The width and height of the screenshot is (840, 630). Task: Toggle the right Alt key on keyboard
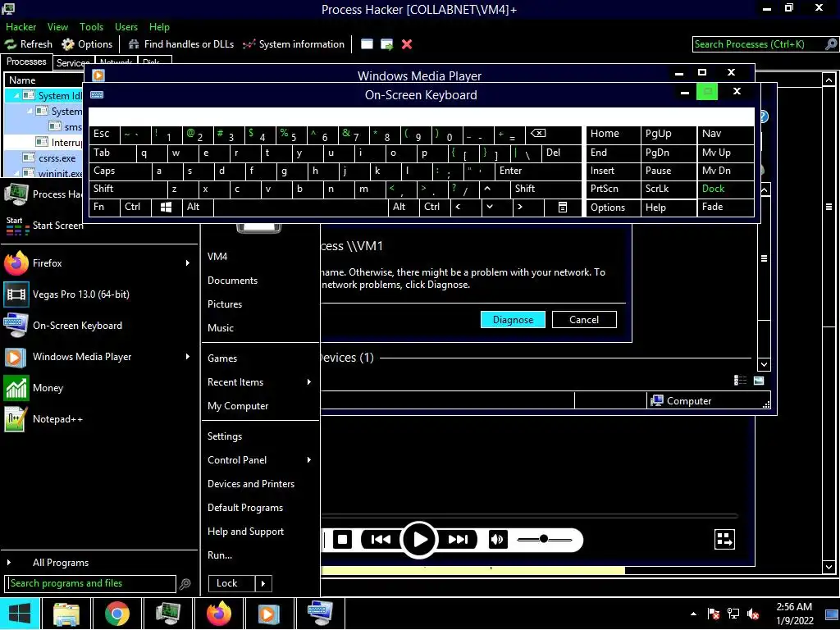pyautogui.click(x=404, y=207)
